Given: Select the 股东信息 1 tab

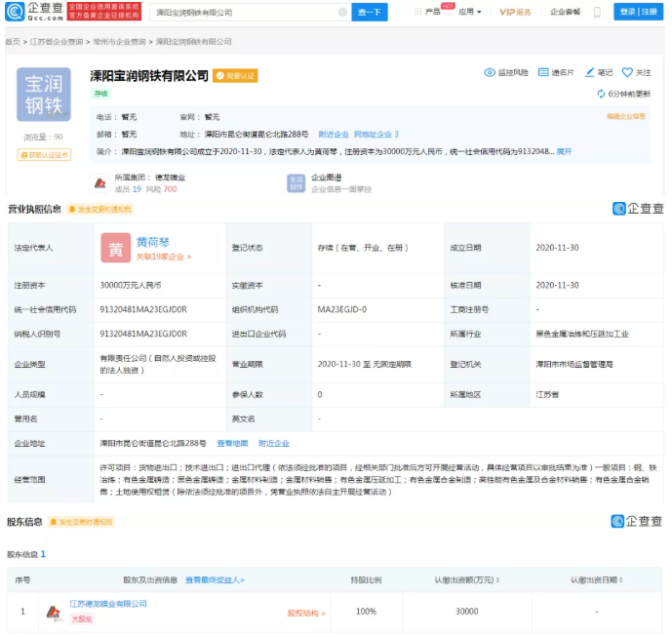Looking at the screenshot, I should (x=26, y=554).
